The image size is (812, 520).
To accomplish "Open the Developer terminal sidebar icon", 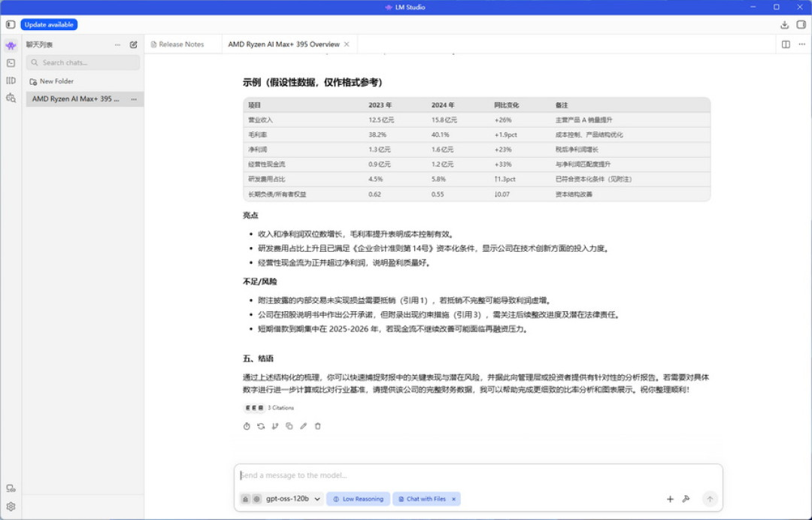I will tap(11, 63).
